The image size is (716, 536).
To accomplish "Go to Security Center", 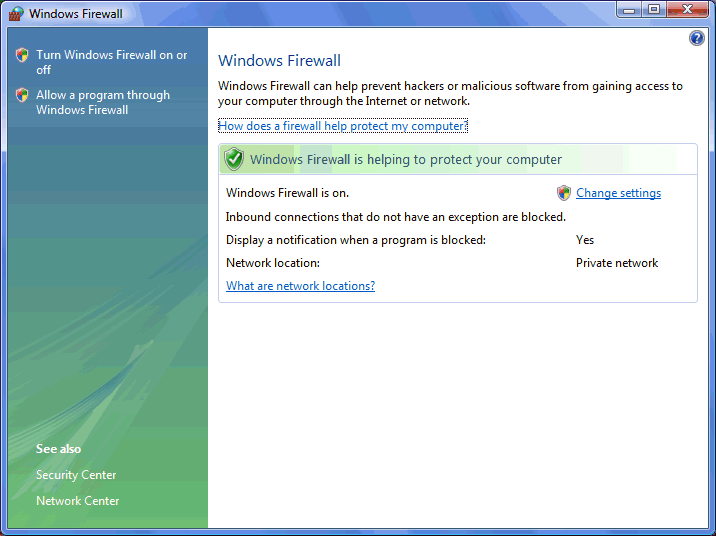I will pyautogui.click(x=76, y=475).
